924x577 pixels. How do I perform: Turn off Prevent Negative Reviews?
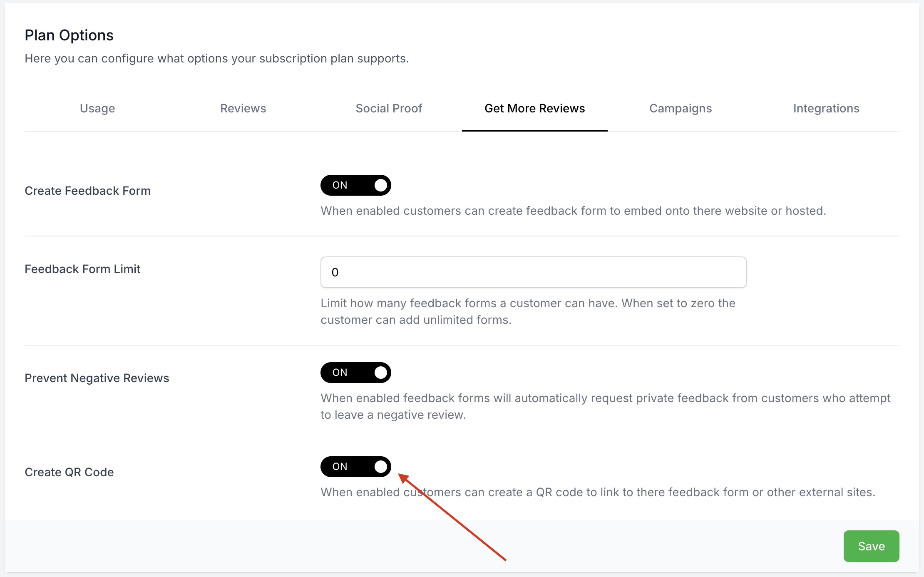355,373
